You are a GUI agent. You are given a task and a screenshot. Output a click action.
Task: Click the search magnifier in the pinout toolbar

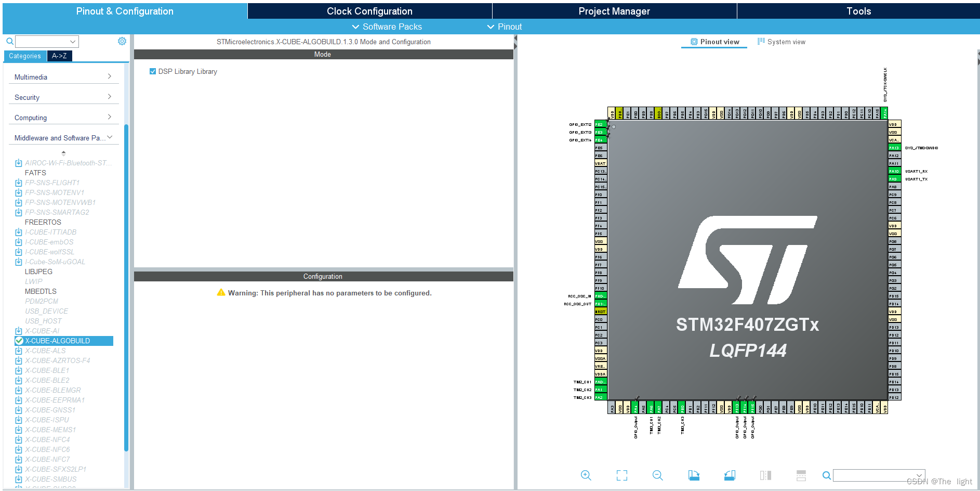point(827,475)
